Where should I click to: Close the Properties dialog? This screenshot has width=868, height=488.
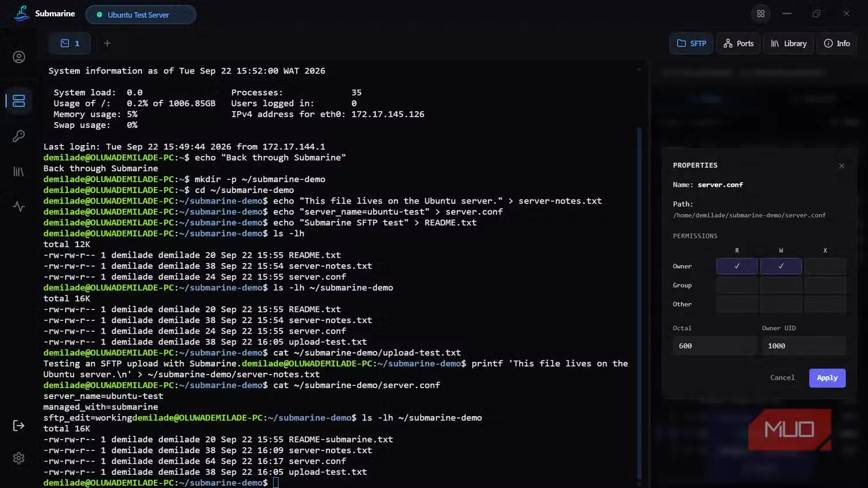[x=842, y=166]
